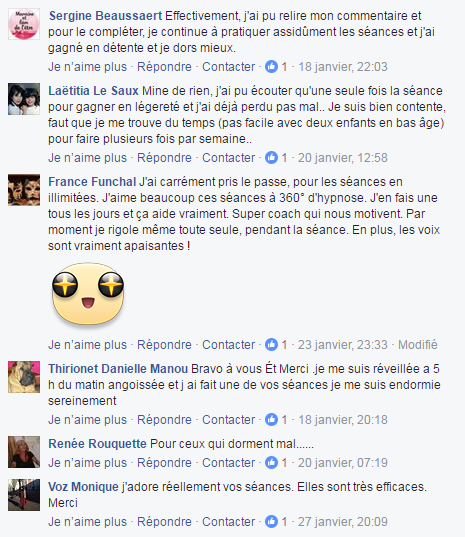Toggle Je n'aime plus on Voz Monique's comment

tap(87, 522)
